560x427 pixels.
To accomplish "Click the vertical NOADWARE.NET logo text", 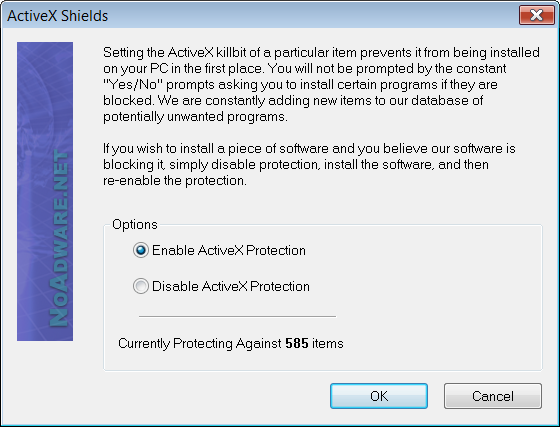I will (58, 238).
